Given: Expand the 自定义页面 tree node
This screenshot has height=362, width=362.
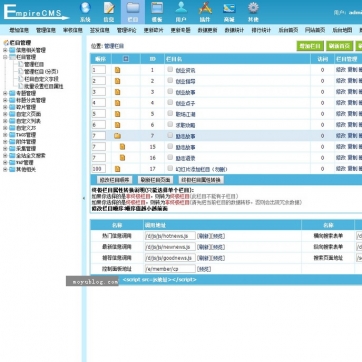Looking at the screenshot, I should (5, 114).
